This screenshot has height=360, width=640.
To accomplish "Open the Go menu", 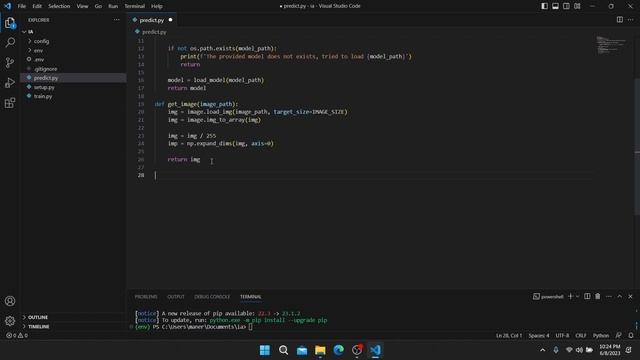I will [x=98, y=6].
